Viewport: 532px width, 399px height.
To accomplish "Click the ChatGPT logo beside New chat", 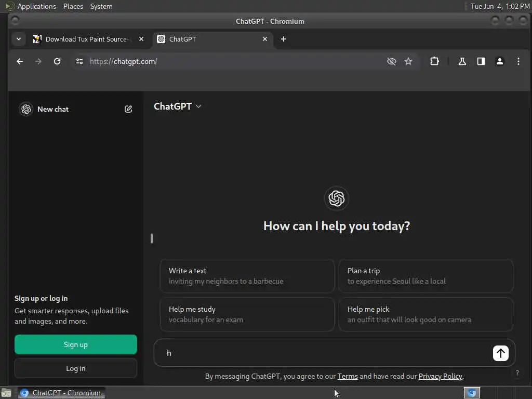I will [26, 109].
